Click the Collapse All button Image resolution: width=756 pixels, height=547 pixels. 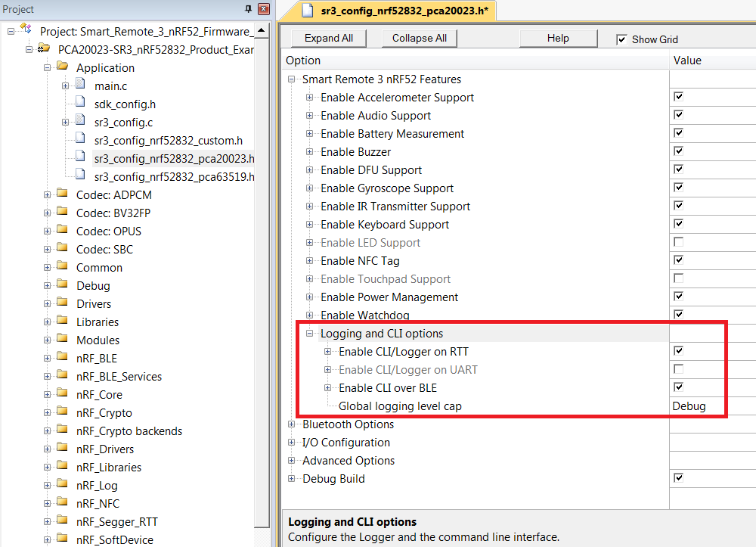click(419, 38)
